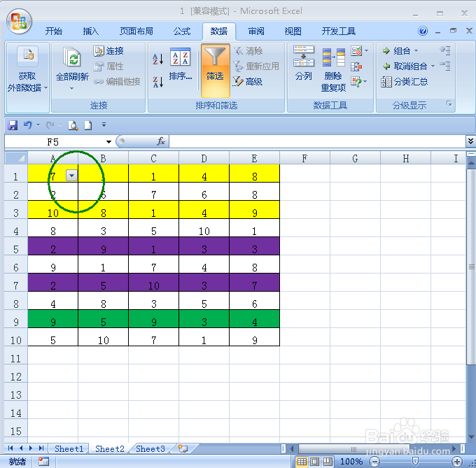The height and width of the screenshot is (468, 476).
Task: Open the 分级显示 dialog launcher
Action: pyautogui.click(x=449, y=104)
